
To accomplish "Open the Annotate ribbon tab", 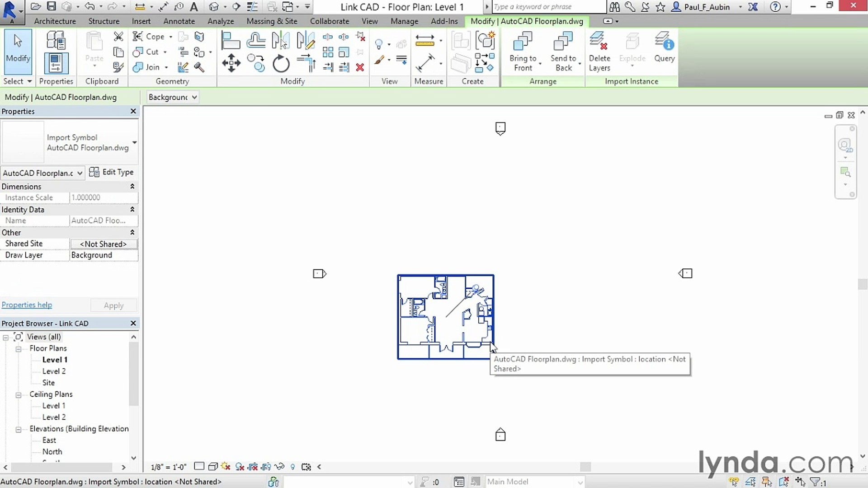I will coord(179,21).
